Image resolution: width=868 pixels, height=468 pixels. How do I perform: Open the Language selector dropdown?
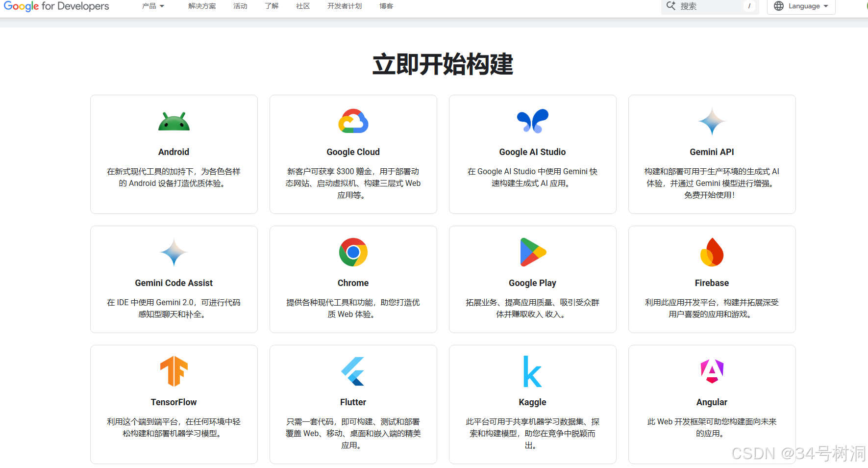[x=801, y=6]
